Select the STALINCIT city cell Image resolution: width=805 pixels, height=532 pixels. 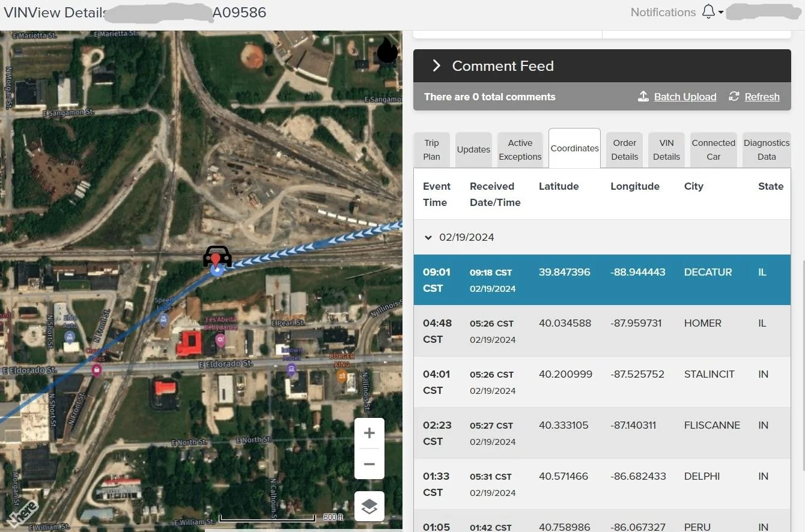(x=709, y=374)
